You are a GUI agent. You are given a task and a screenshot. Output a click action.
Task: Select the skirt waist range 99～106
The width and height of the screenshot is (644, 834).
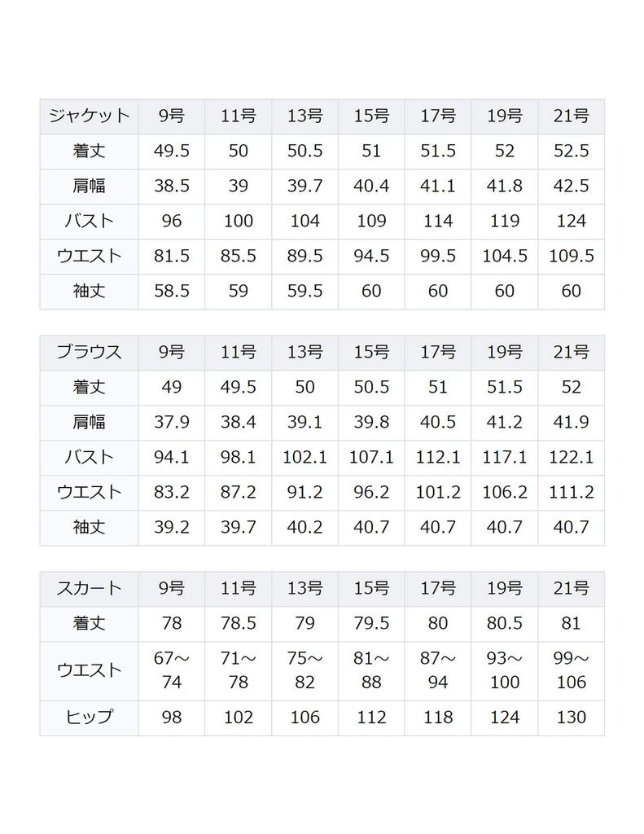tap(571, 670)
